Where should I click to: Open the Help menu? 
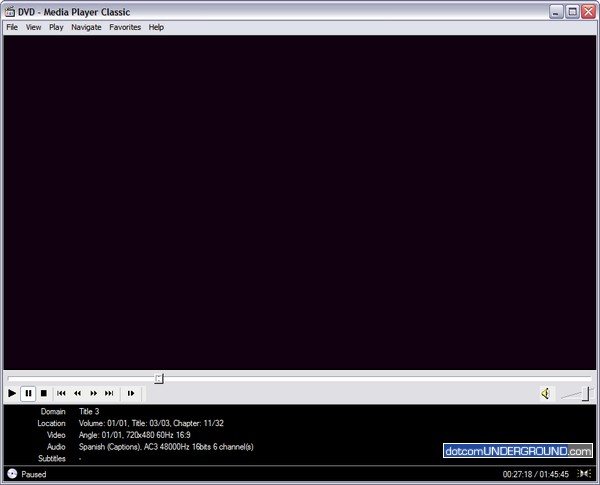point(156,27)
